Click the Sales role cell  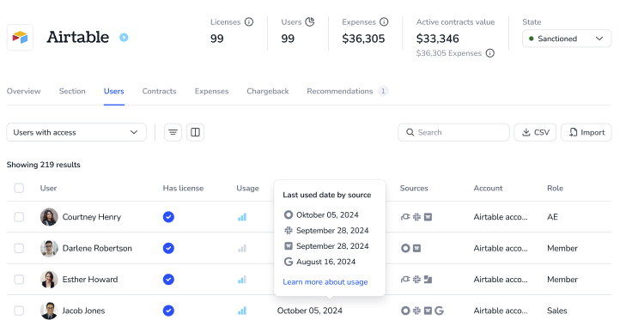click(x=557, y=311)
